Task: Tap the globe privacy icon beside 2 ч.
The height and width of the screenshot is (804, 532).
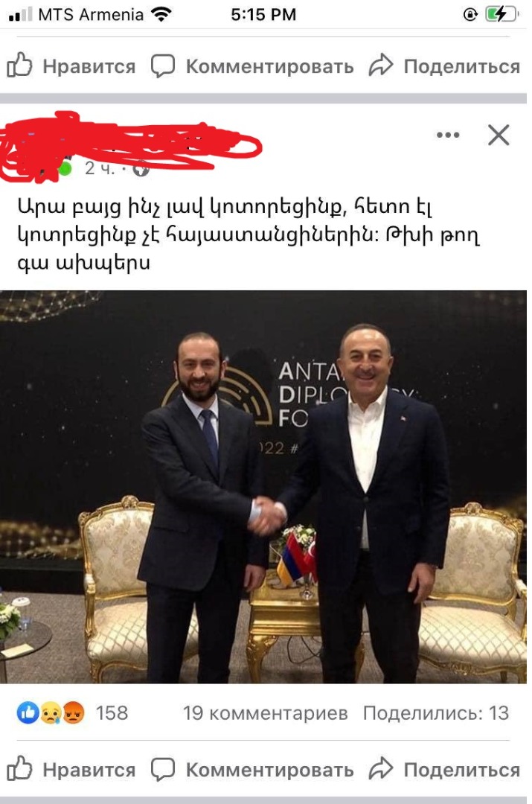Action: [x=141, y=168]
